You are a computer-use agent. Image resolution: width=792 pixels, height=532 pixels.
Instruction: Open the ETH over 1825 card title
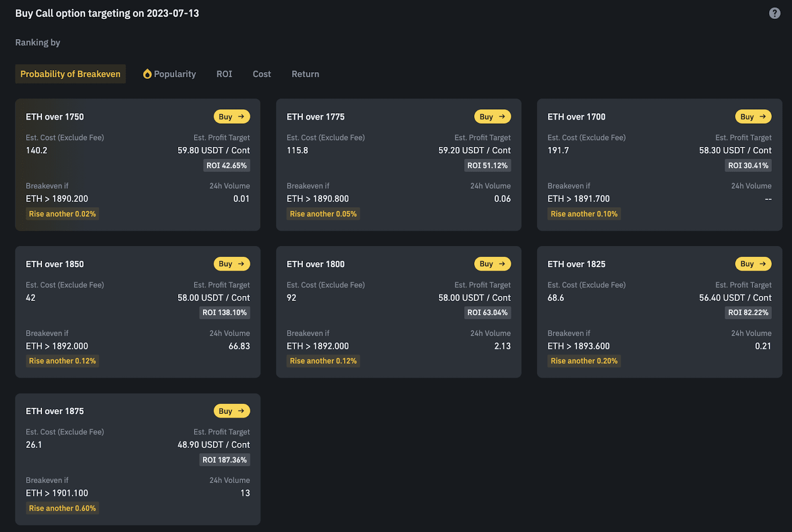tap(576, 264)
